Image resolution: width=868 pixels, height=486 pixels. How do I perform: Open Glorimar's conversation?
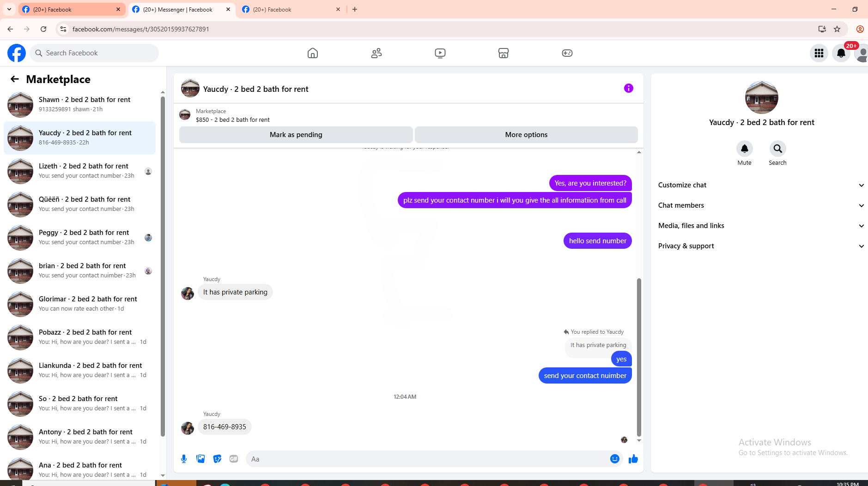click(79, 304)
